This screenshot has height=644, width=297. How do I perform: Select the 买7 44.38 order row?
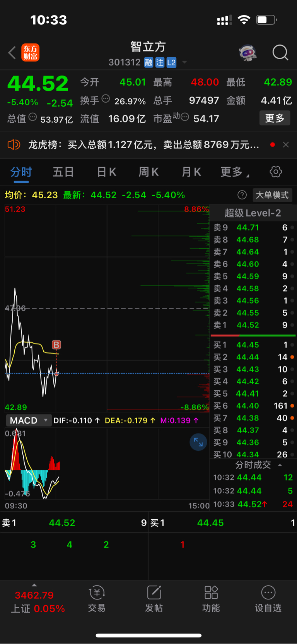(x=253, y=418)
